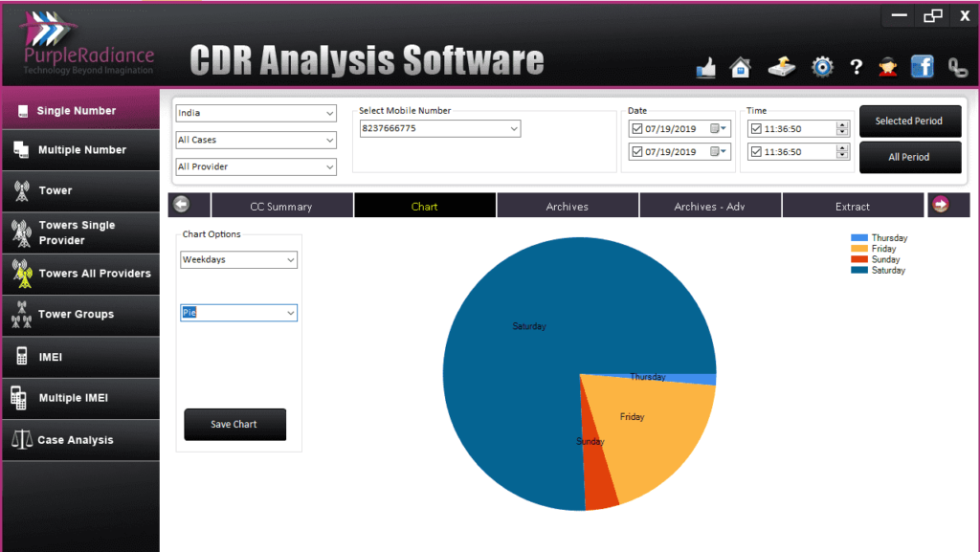Toggle the start date checkbox
The image size is (980, 552).
click(637, 128)
